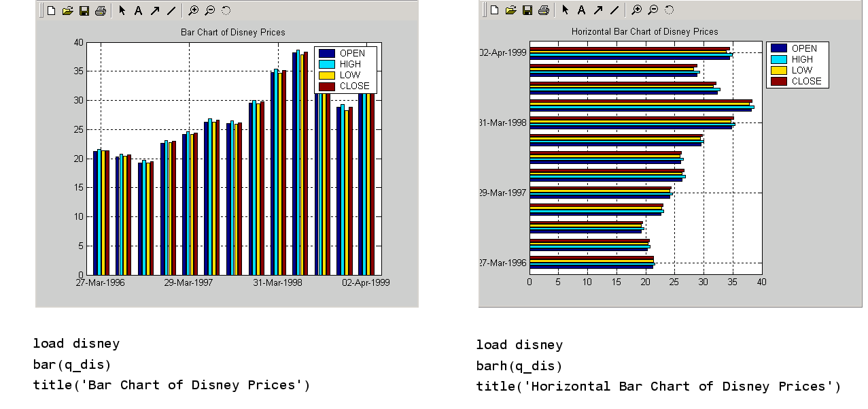The image size is (868, 409).
Task: Click Save icon in right figure toolbar
Action: (527, 10)
